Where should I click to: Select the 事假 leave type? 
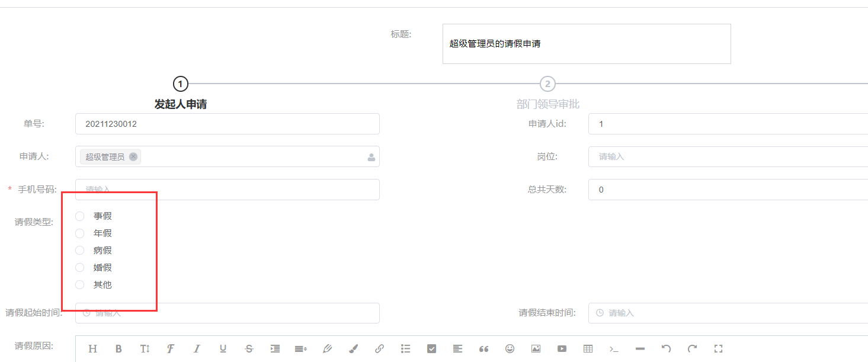tap(79, 216)
